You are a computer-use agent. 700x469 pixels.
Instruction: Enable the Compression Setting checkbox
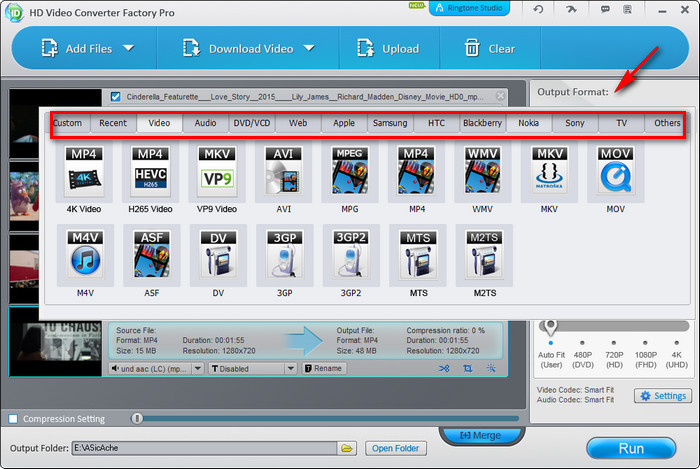[13, 419]
